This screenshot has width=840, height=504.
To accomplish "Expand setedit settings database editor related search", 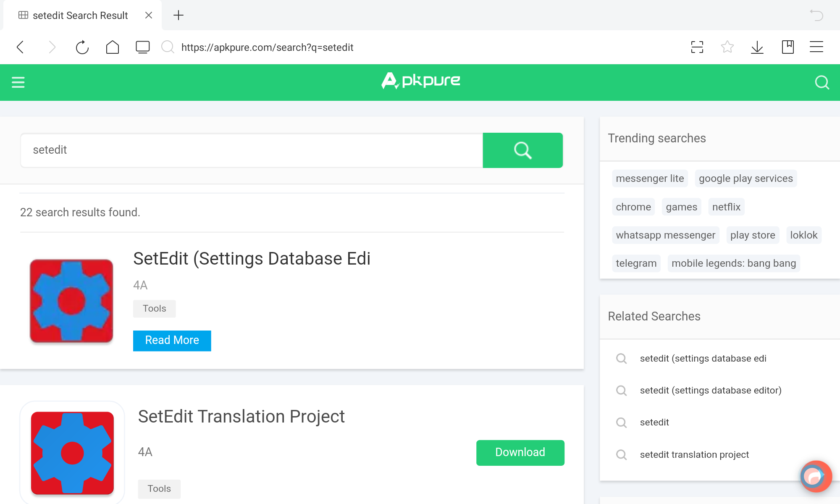I will point(710,390).
